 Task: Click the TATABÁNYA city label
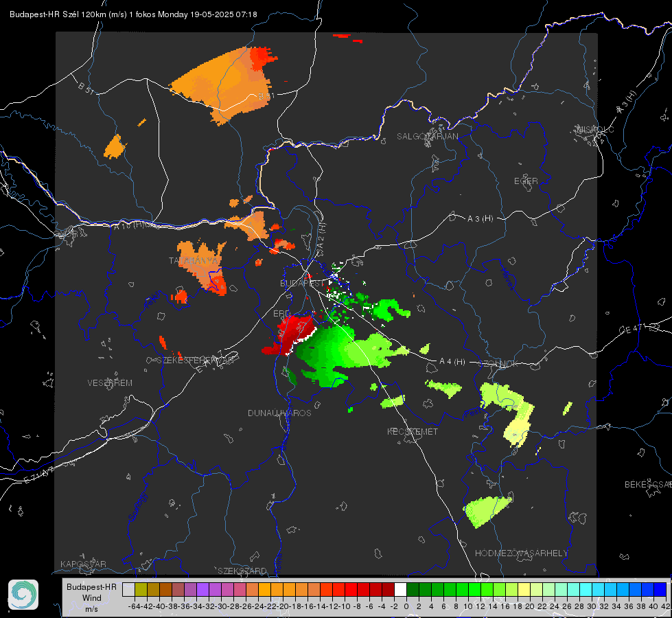tap(193, 260)
